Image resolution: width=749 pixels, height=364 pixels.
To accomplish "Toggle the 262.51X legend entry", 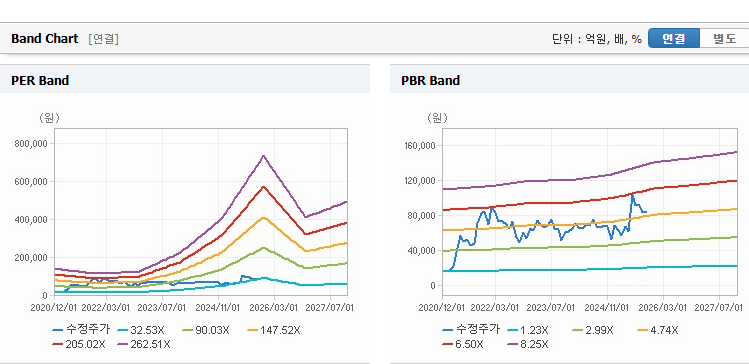I will [144, 344].
